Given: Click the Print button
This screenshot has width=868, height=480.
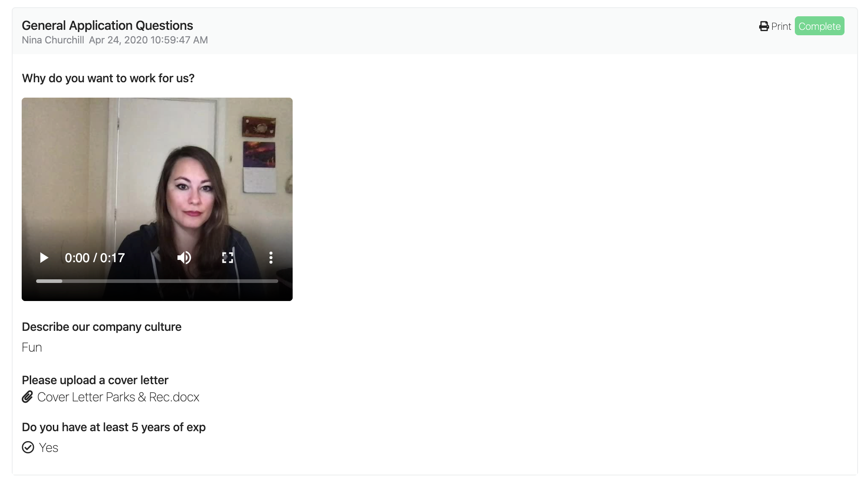Looking at the screenshot, I should (x=775, y=26).
